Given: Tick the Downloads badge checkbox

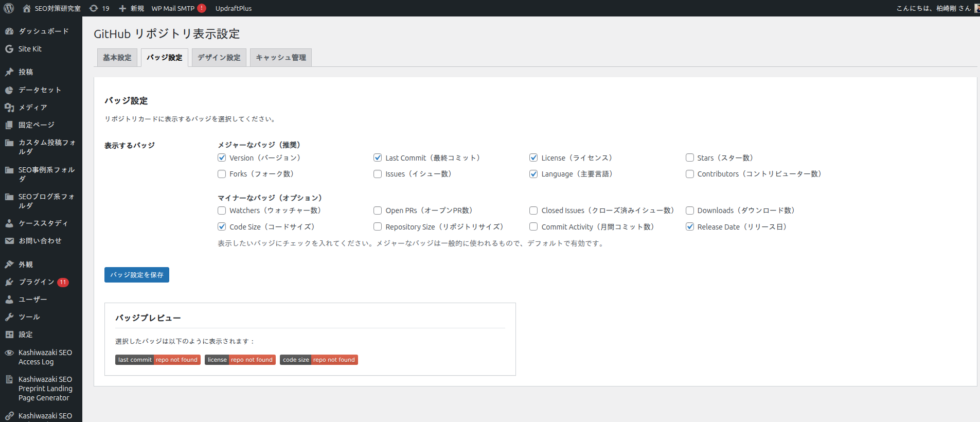Looking at the screenshot, I should (690, 210).
